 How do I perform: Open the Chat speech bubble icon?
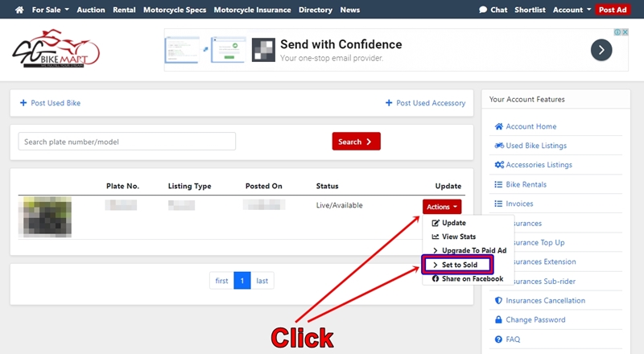pyautogui.click(x=483, y=10)
